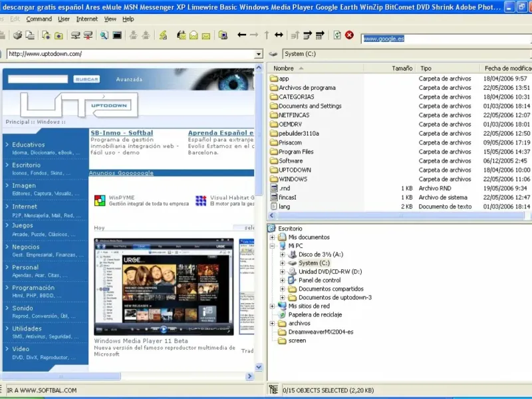This screenshot has height=399, width=532.
Task: Click the magnifier search toolbar icon
Action: click(104, 35)
